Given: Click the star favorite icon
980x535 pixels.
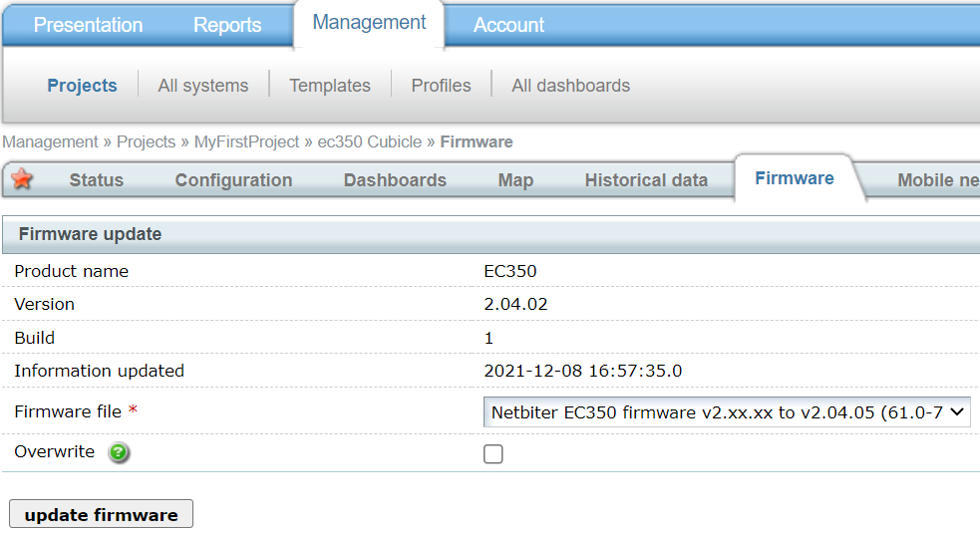Looking at the screenshot, I should click(x=22, y=179).
